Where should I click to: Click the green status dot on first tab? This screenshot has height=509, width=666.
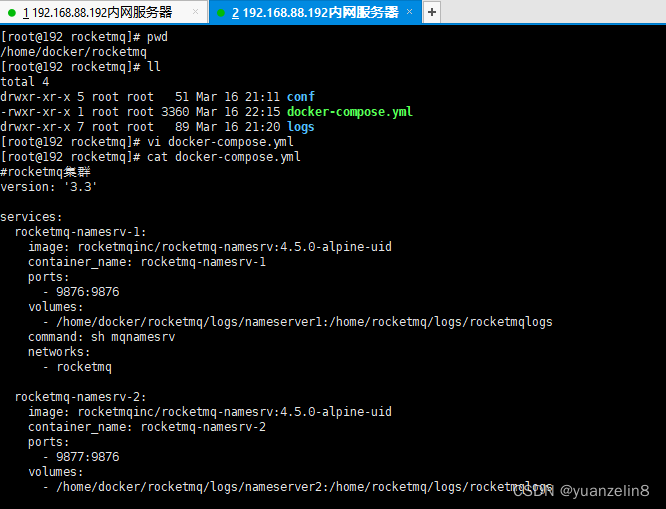tap(12, 13)
